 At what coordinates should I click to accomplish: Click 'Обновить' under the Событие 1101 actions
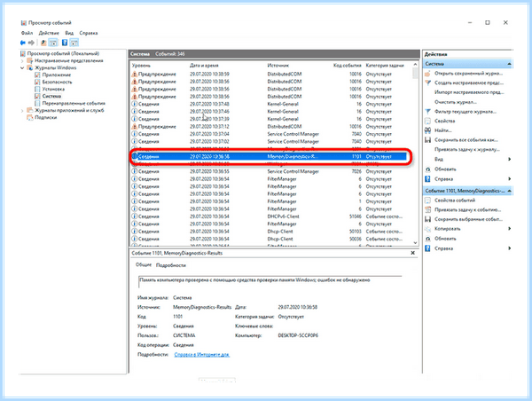point(445,239)
